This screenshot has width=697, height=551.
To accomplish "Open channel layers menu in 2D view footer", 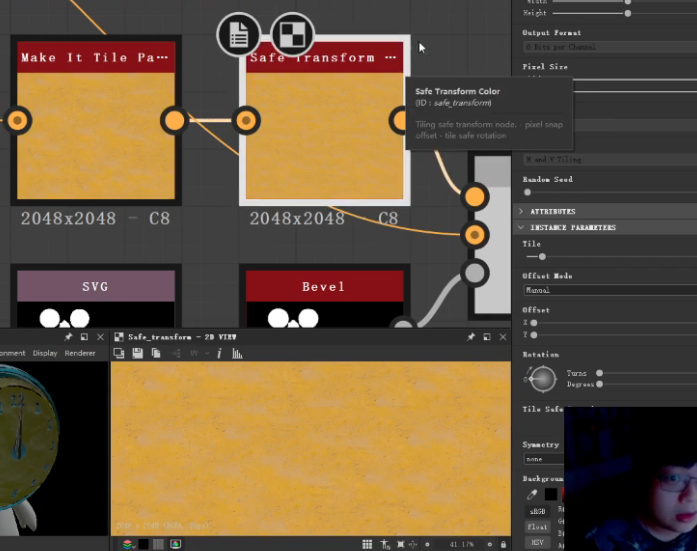I will click(128, 544).
